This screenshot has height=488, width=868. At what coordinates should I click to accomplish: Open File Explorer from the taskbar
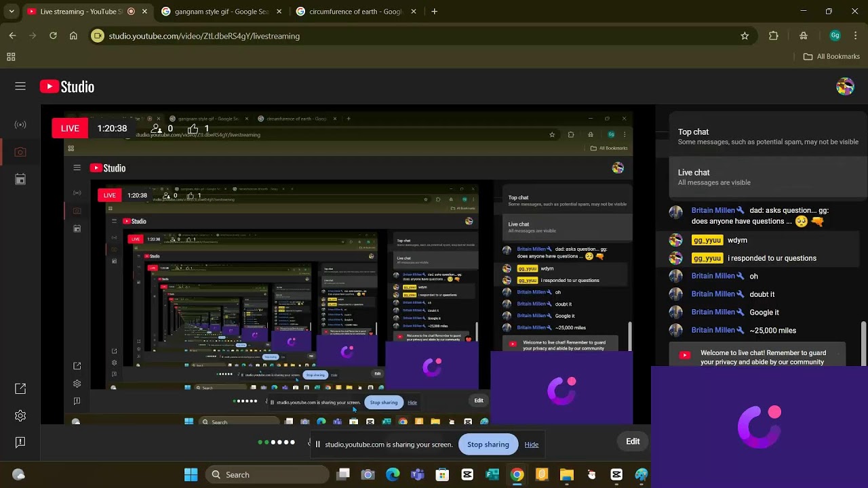click(x=566, y=474)
